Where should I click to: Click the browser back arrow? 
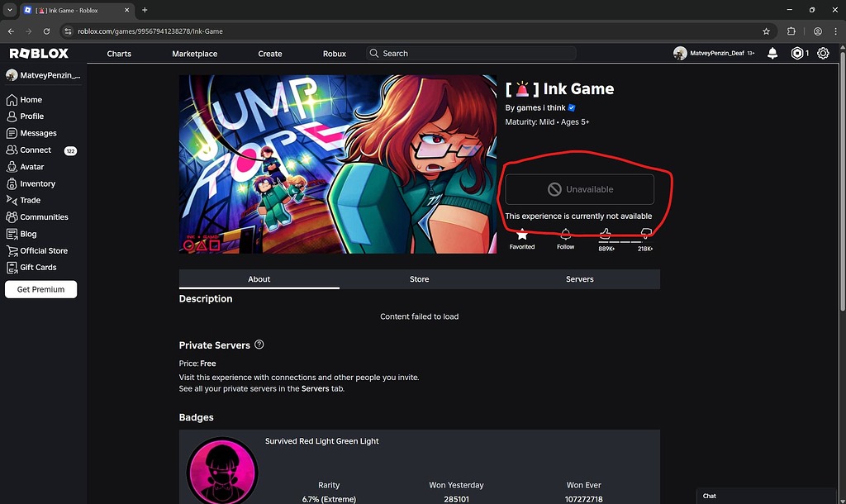click(11, 31)
